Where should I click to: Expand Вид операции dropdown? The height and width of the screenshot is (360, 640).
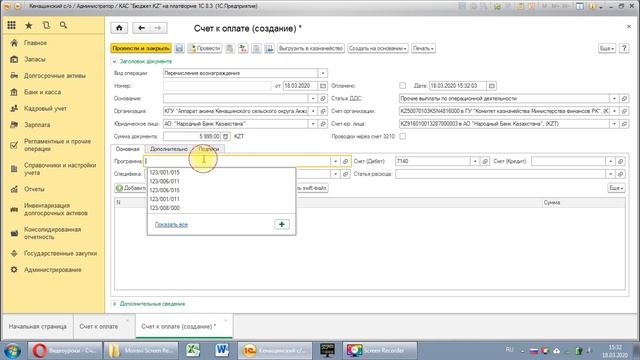323,73
